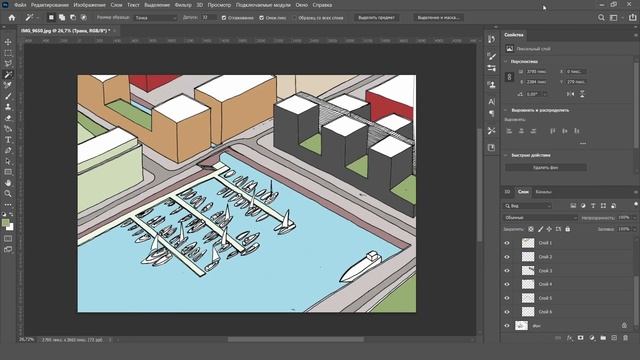Image resolution: width=640 pixels, height=360 pixels.
Task: Create new adjustment layer icon
Action: click(x=592, y=338)
